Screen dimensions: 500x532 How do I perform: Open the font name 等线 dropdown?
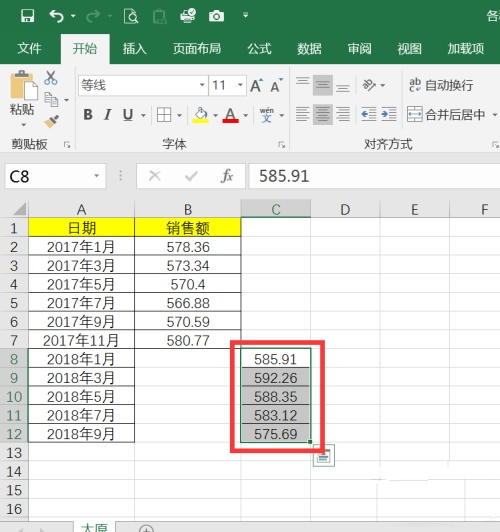[x=202, y=85]
